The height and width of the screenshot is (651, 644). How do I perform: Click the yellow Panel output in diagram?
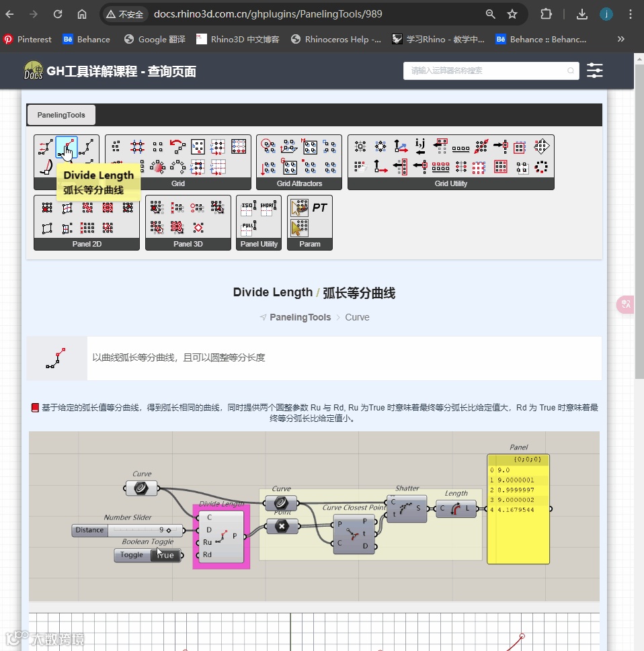(x=518, y=509)
